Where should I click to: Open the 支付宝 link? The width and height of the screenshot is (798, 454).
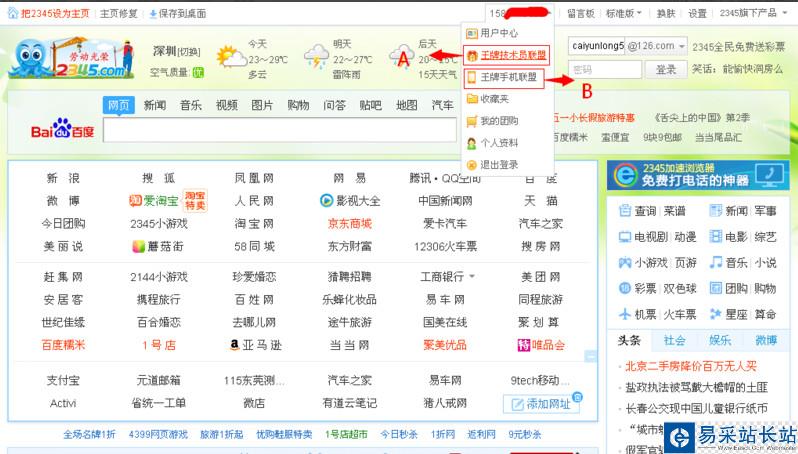63,380
